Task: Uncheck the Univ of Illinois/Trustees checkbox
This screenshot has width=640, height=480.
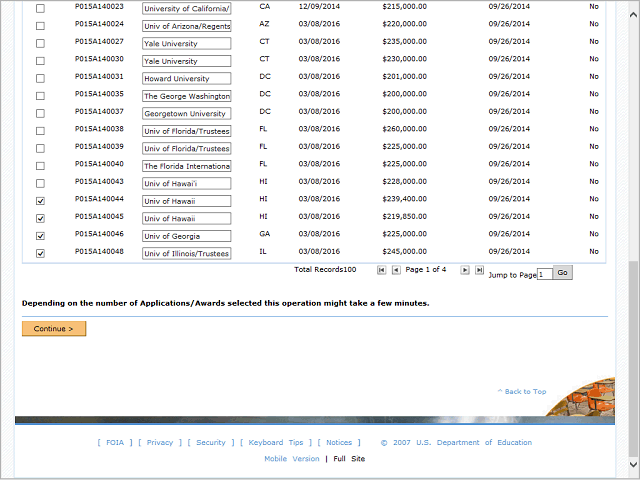Action: (40, 253)
